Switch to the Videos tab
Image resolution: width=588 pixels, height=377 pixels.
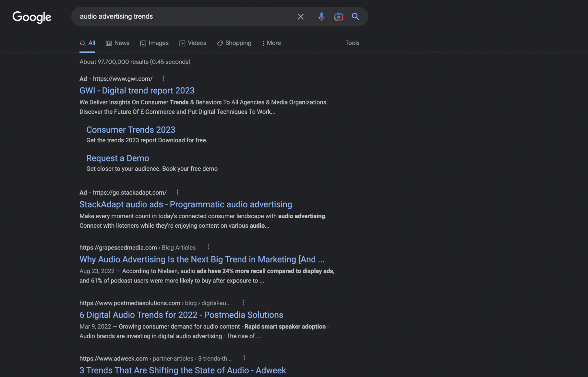point(193,43)
